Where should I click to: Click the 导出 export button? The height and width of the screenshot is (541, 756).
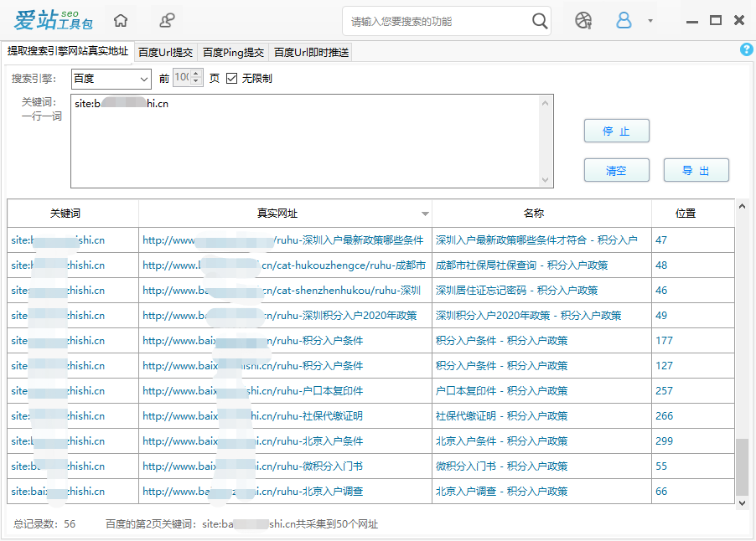pos(696,170)
